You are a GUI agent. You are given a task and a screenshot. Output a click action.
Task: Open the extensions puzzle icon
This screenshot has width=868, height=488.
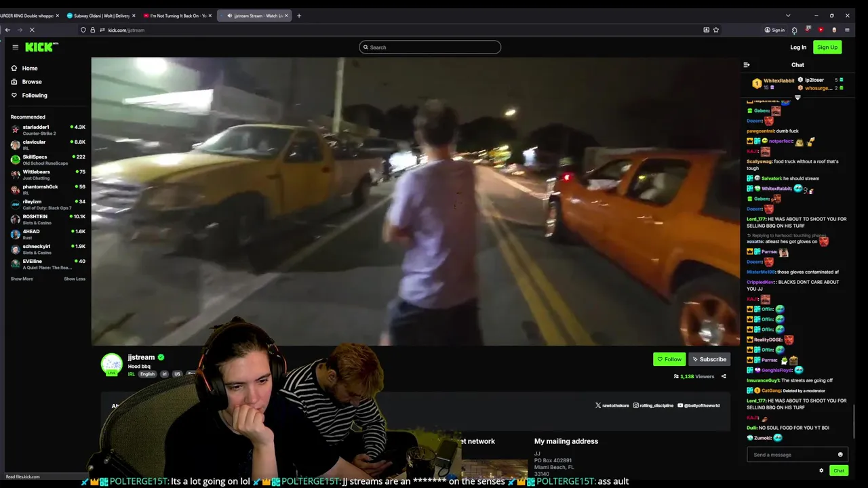[x=795, y=30]
